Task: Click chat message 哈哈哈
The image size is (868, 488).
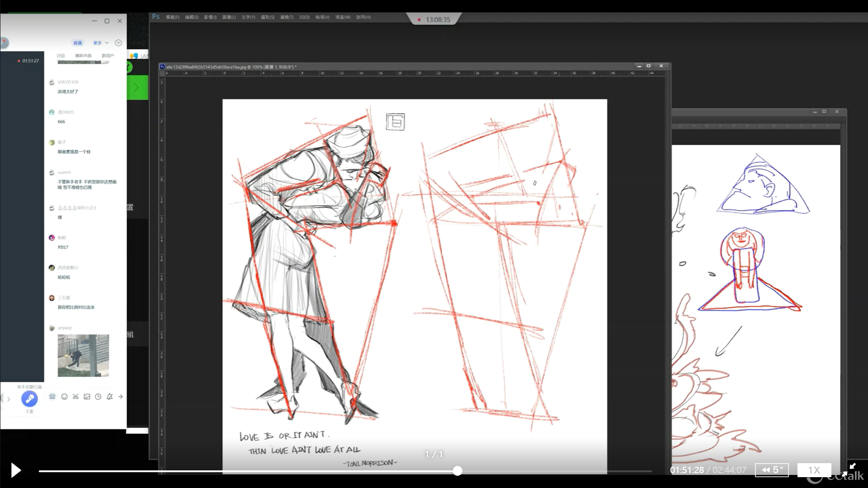Action: (x=64, y=277)
